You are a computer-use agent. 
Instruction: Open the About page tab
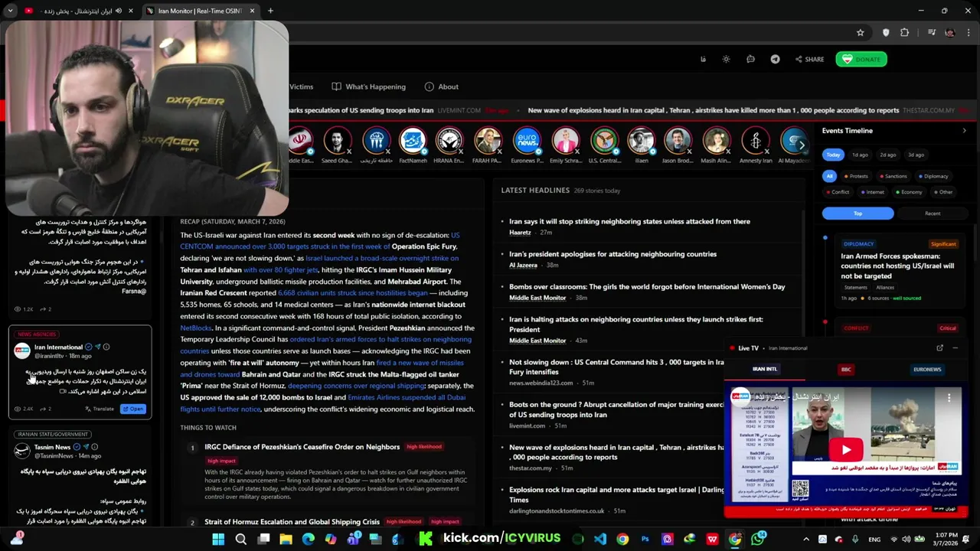pos(442,86)
